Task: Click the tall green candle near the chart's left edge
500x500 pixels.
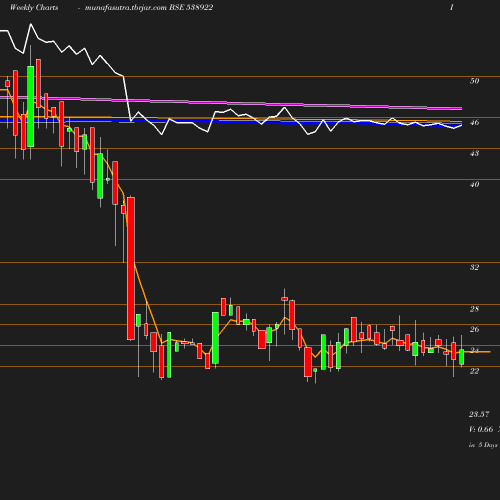Action: click(x=31, y=106)
